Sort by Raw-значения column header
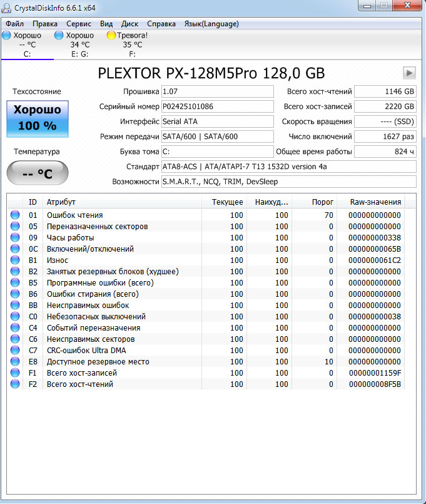426x504 pixels. [x=371, y=202]
